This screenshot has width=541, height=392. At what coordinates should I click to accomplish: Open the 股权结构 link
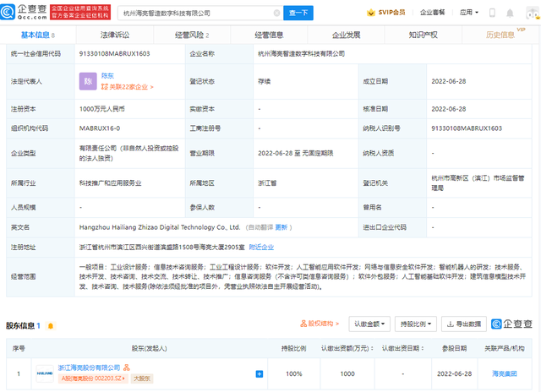pyautogui.click(x=320, y=324)
